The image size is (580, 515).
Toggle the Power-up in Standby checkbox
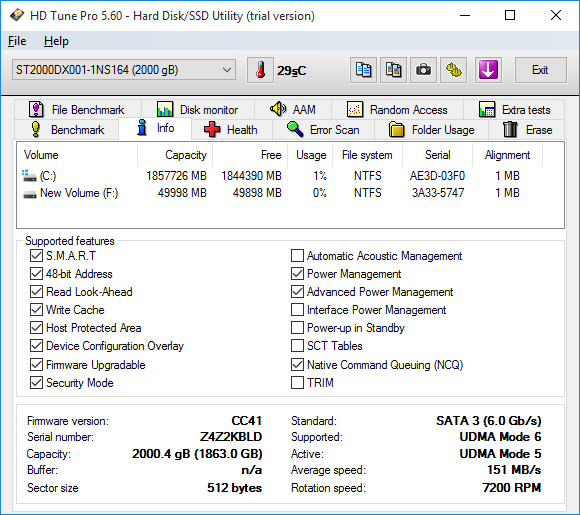point(297,327)
